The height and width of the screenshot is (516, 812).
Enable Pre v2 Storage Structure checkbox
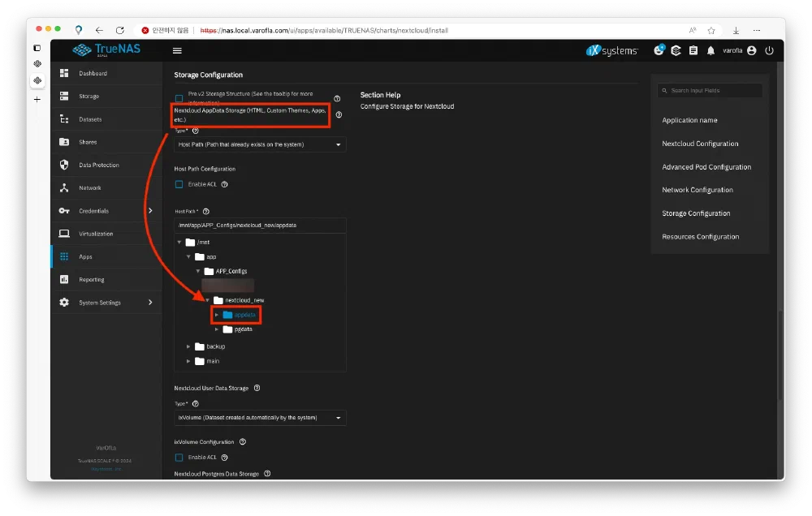(x=179, y=98)
